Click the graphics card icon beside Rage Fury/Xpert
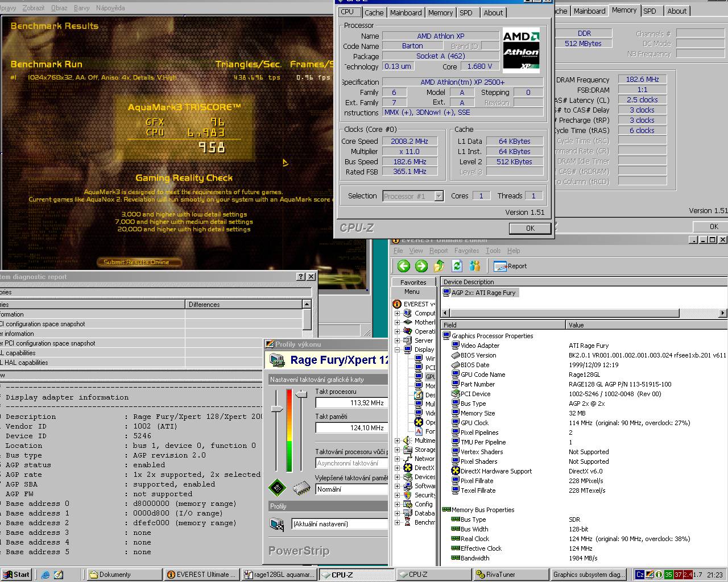728x582 pixels. (x=277, y=360)
